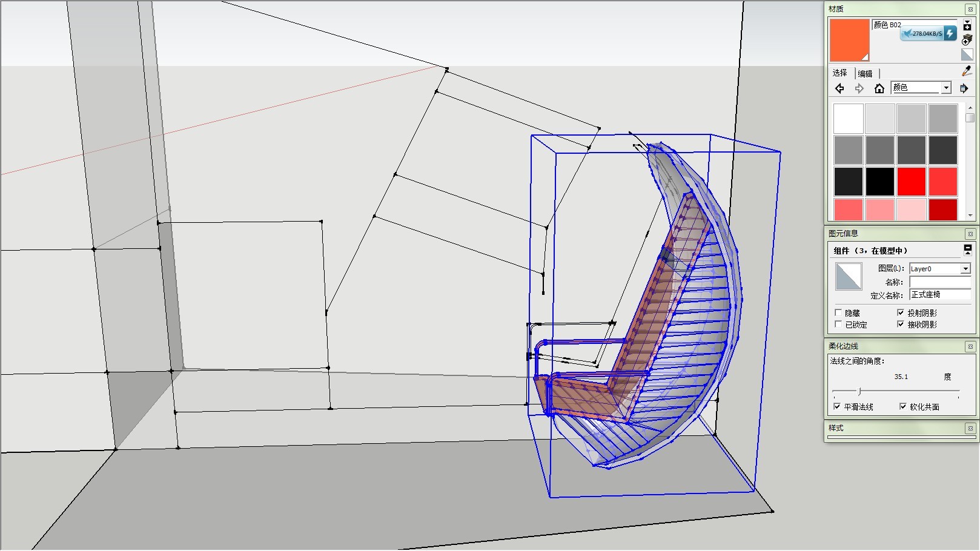
Task: Click the 定义名称 field 正式座椅
Action: coord(940,295)
